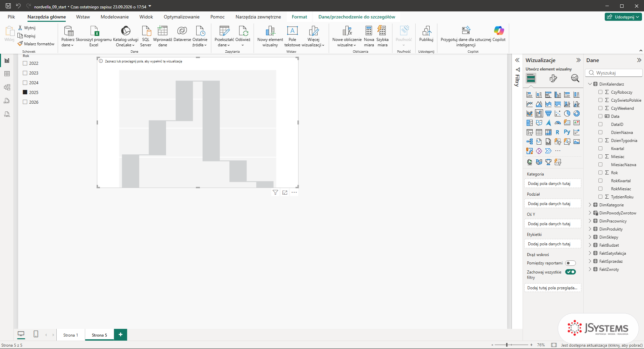Click Malarz formatów button

click(x=36, y=44)
